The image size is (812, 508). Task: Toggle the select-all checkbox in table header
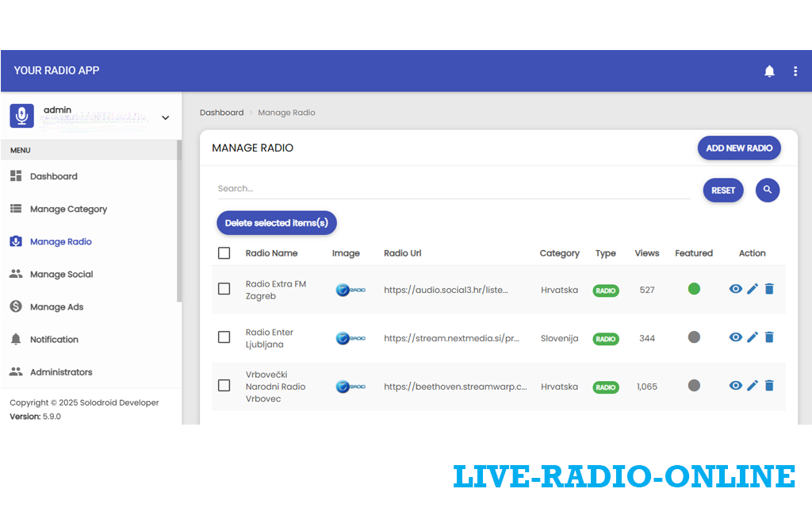(x=224, y=253)
